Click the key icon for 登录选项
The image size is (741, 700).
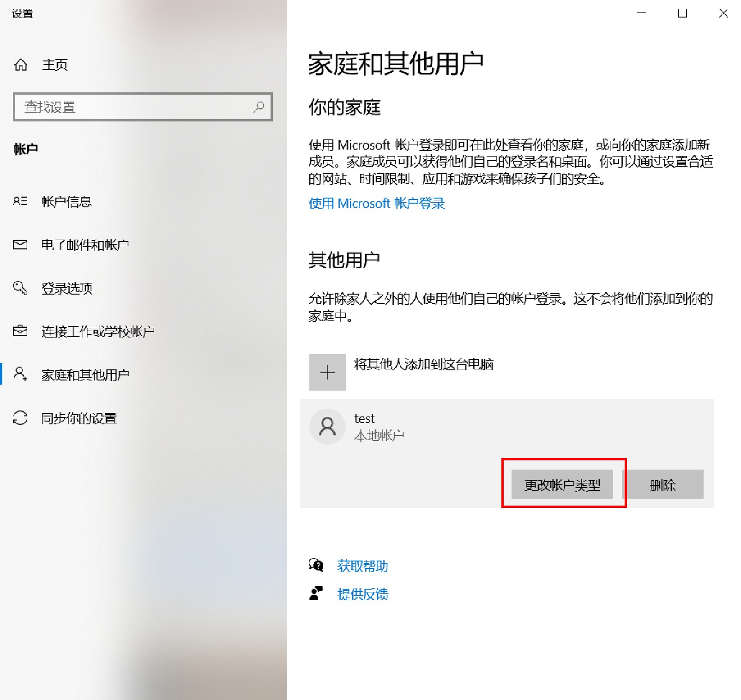[20, 288]
